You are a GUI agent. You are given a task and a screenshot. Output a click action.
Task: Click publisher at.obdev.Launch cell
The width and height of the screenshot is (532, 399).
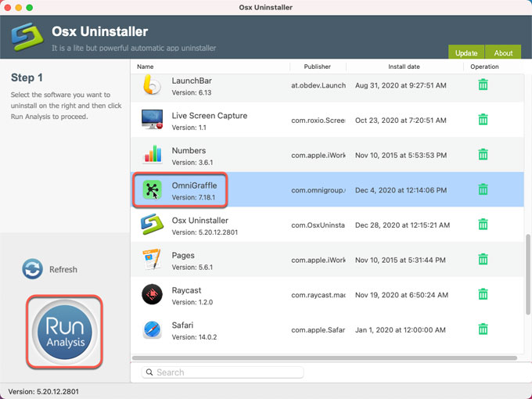[318, 85]
